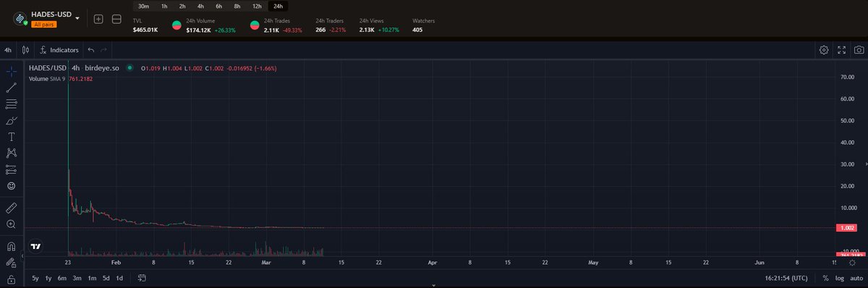The height and width of the screenshot is (288, 868).
Task: Open the emoji icons tool
Action: tap(11, 186)
